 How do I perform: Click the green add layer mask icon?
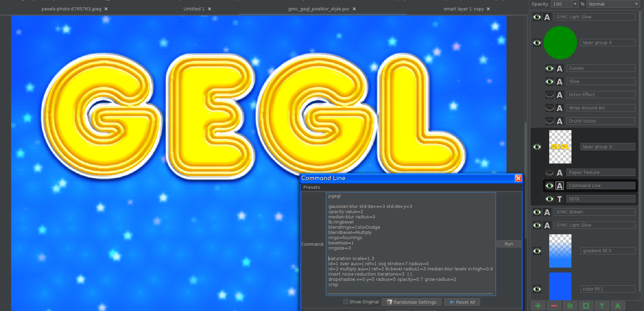(586, 306)
